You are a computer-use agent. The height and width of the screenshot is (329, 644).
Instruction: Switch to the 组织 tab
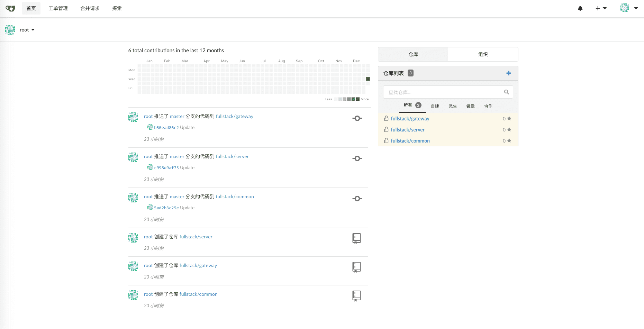(x=483, y=54)
